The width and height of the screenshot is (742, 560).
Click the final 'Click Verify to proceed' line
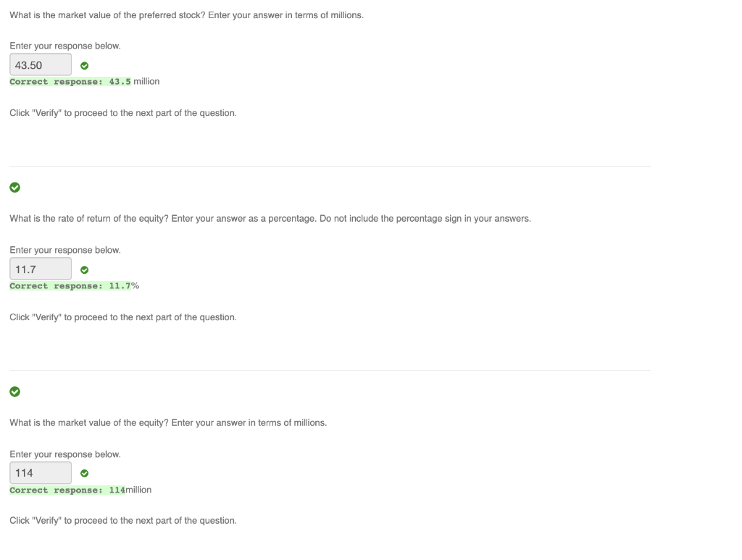pos(123,520)
